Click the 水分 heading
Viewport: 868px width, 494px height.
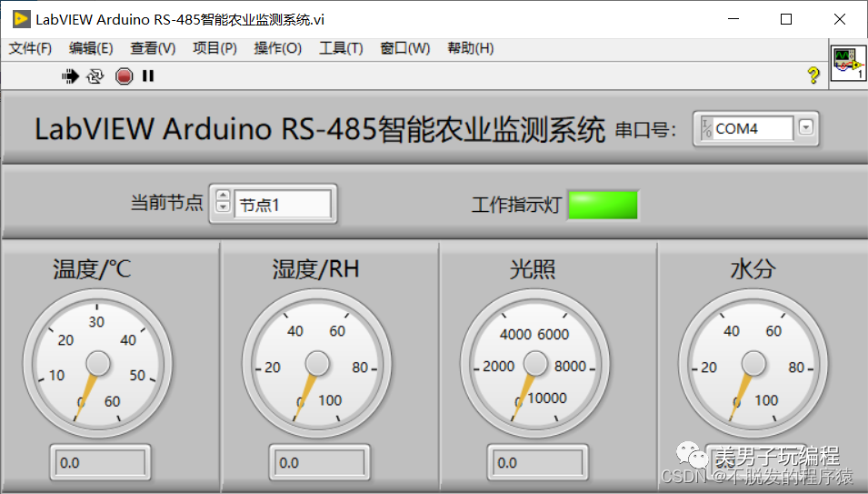[753, 269]
